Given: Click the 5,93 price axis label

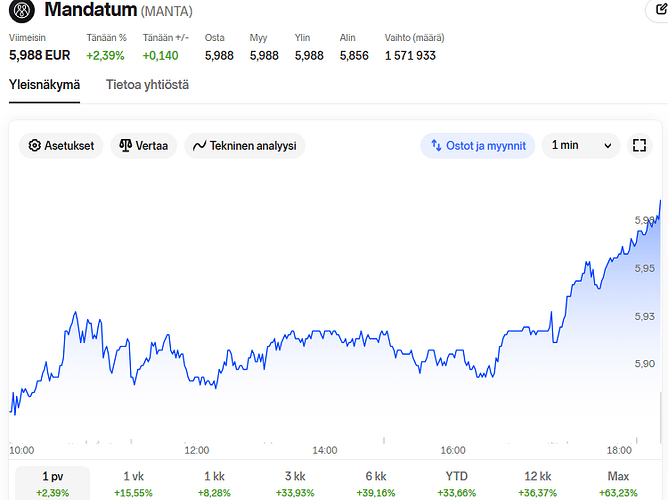Looking at the screenshot, I should (645, 316).
